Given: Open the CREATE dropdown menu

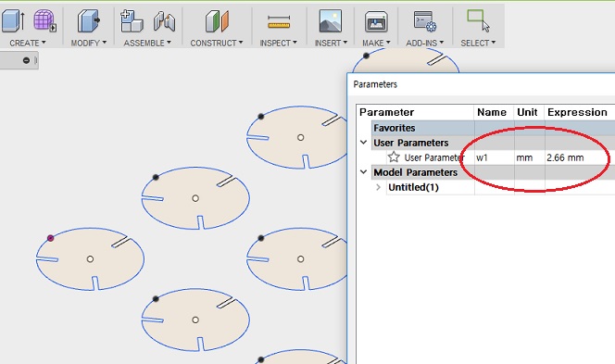Looking at the screenshot, I should [28, 43].
